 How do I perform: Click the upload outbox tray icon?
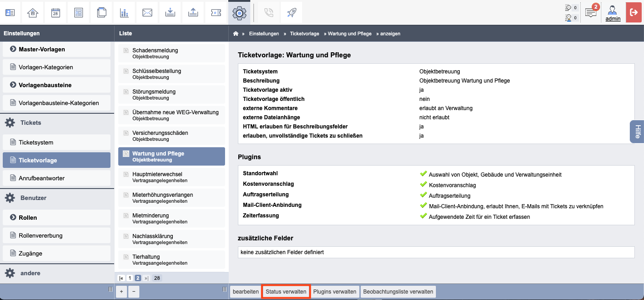[193, 12]
